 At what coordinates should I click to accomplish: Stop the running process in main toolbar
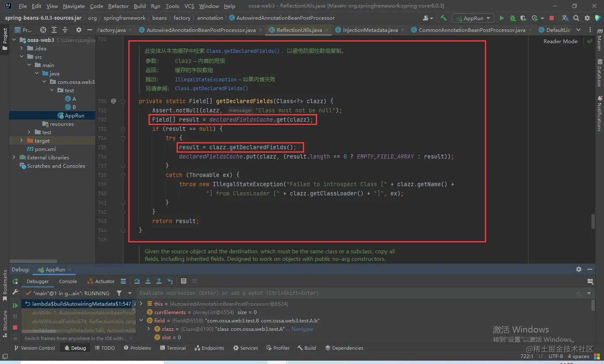(x=552, y=18)
